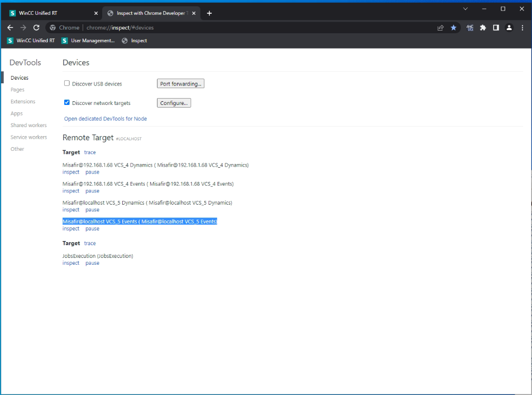Enable Discover USB devices checkbox
Viewport: 532px width, 395px height.
(67, 83)
